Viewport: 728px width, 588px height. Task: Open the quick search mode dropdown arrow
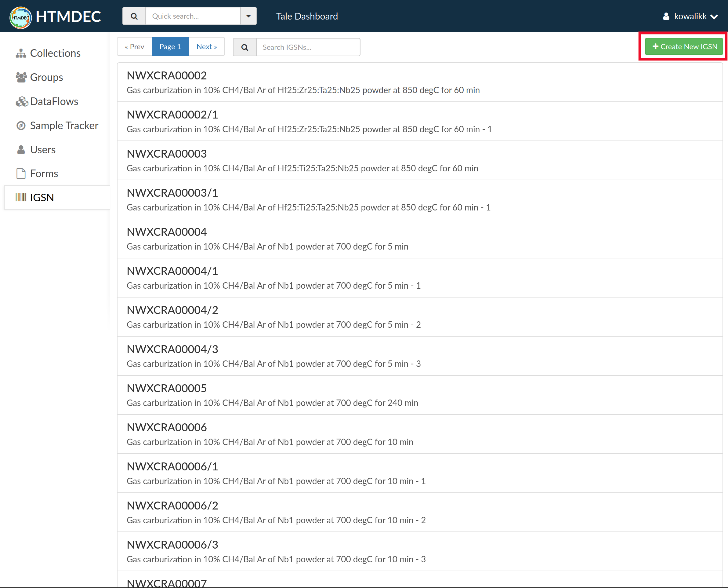coord(248,16)
